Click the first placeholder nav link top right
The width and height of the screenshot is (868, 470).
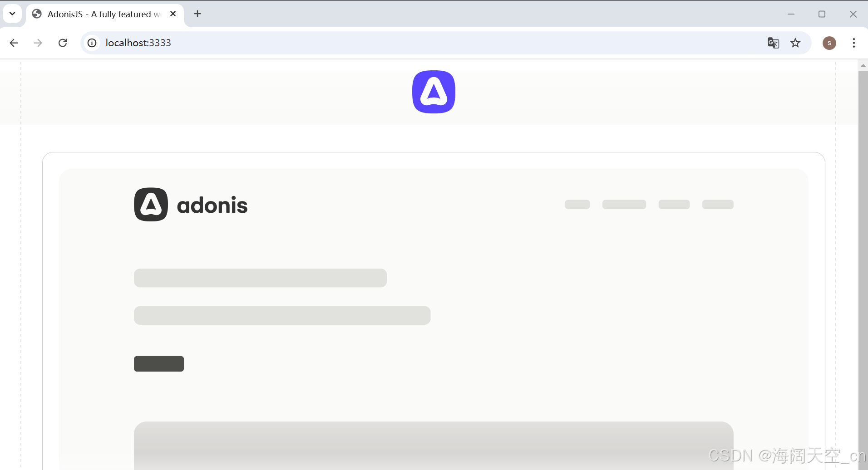(x=577, y=204)
